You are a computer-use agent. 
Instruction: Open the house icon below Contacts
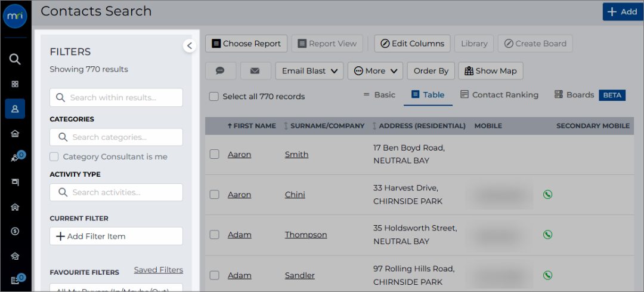(x=15, y=133)
